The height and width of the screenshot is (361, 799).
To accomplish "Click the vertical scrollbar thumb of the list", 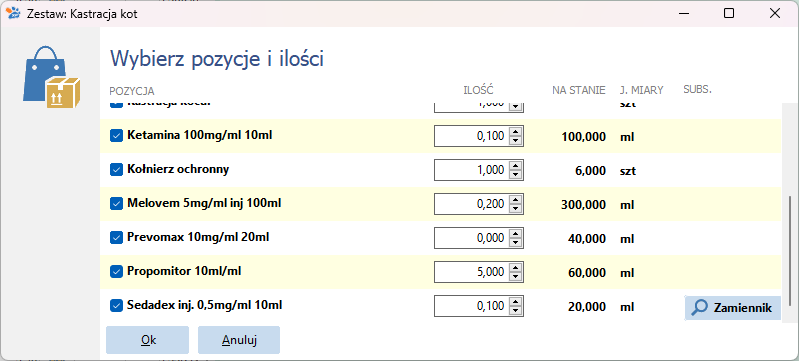I will point(789,250).
